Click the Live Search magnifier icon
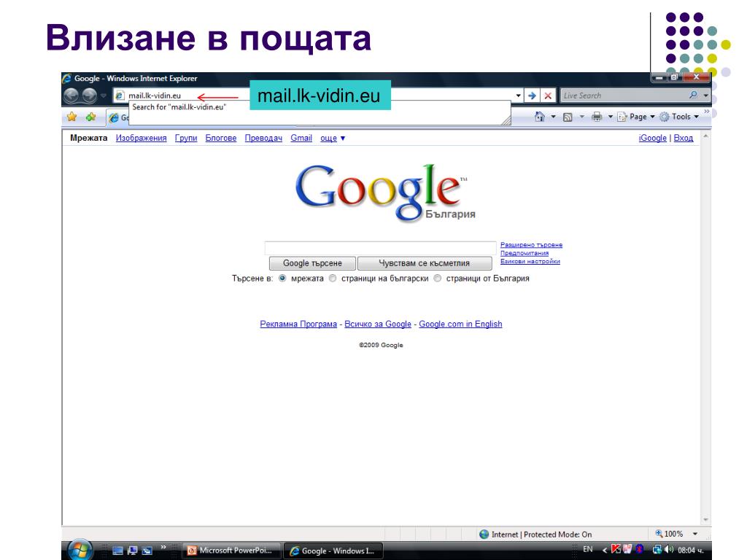This screenshot has width=747, height=560. (x=694, y=96)
